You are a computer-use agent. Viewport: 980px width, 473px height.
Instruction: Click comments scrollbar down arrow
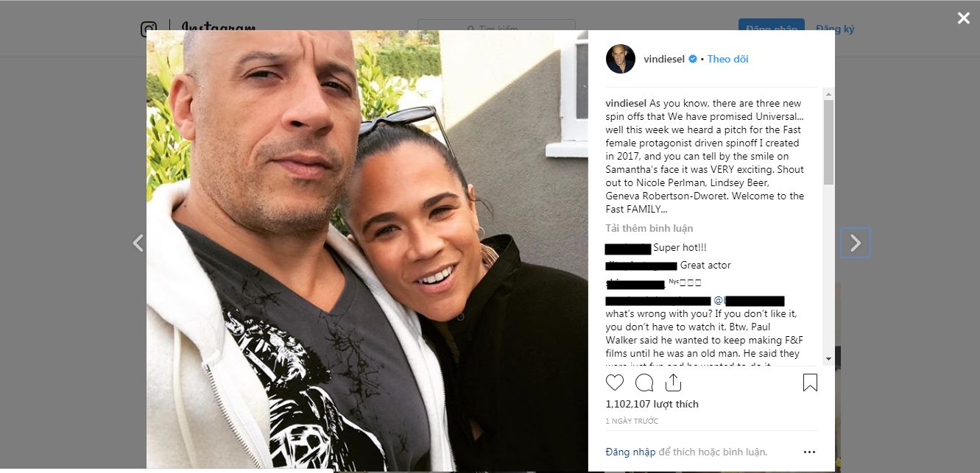point(828,358)
